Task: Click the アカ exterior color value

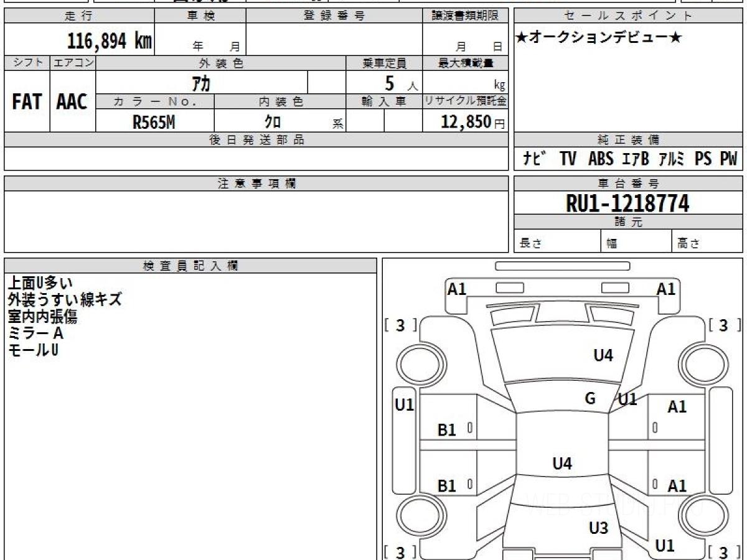Action: [x=202, y=83]
